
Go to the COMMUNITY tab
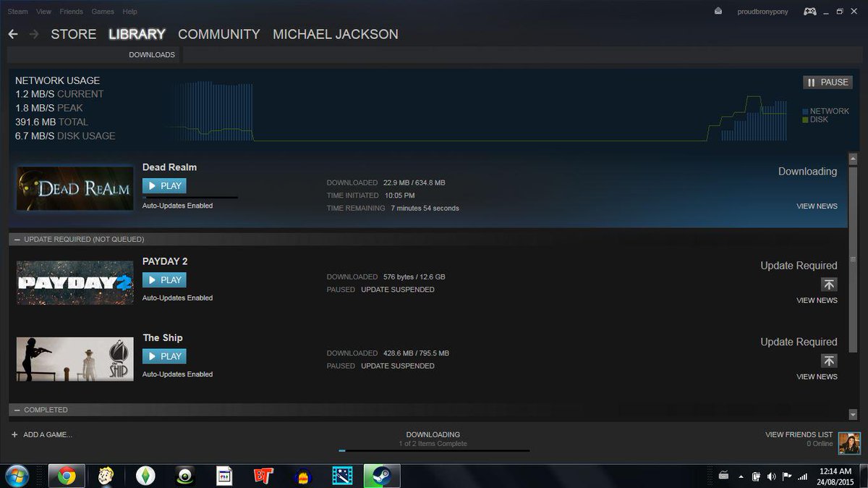click(219, 34)
